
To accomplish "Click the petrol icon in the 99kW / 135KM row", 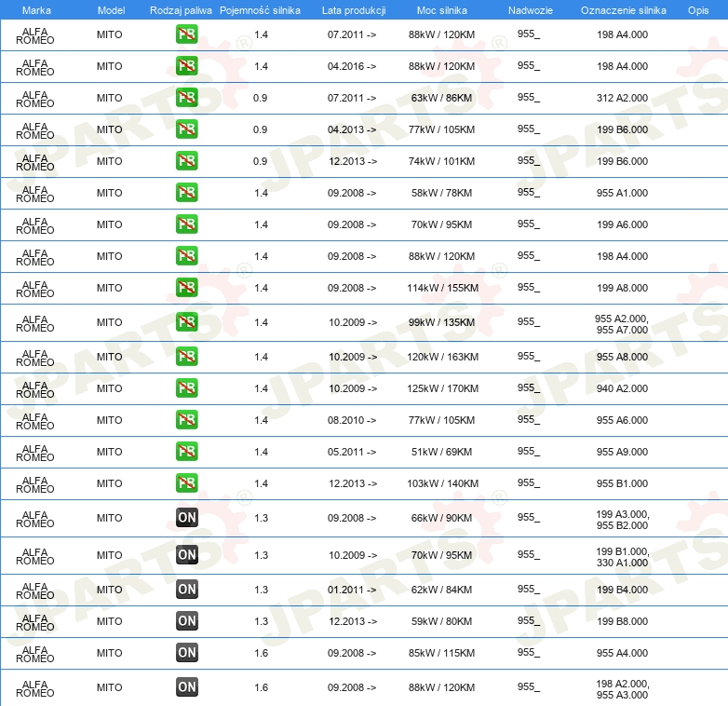I will click(x=186, y=322).
